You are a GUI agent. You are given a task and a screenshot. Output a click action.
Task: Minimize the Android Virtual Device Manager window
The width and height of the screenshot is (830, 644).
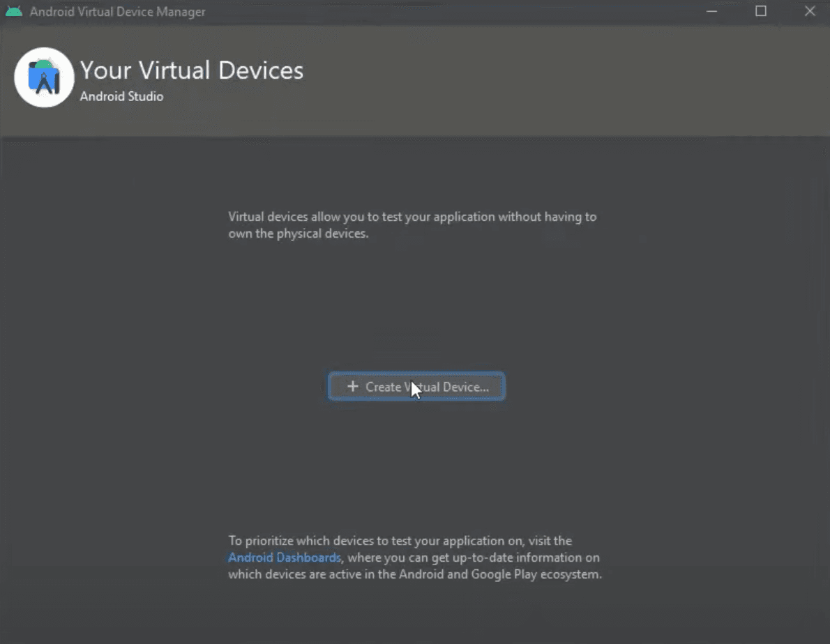point(711,11)
